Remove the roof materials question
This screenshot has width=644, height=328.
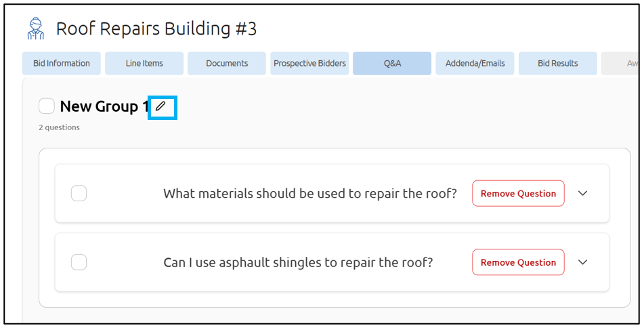518,193
